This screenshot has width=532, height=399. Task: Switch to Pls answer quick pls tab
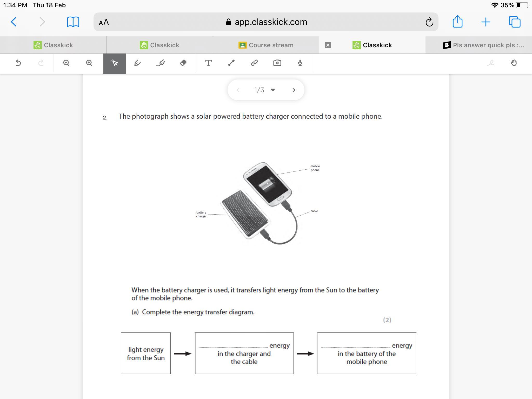coord(483,45)
